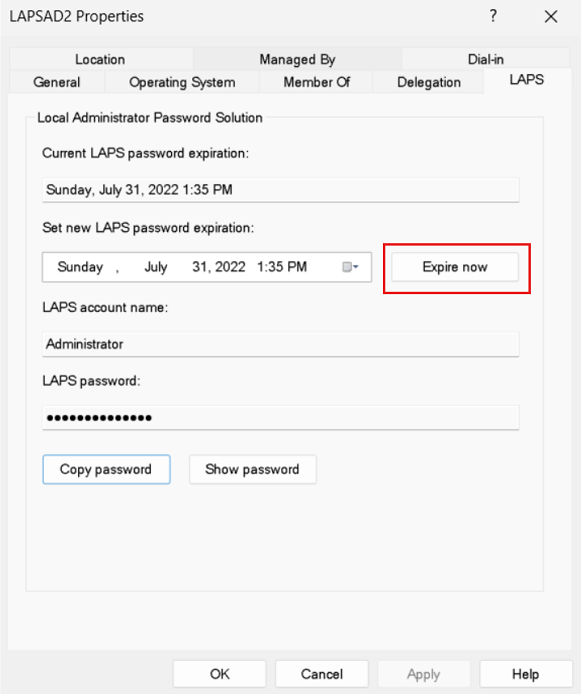Click 'Local Administrator Password Solution' group title

coord(150,118)
